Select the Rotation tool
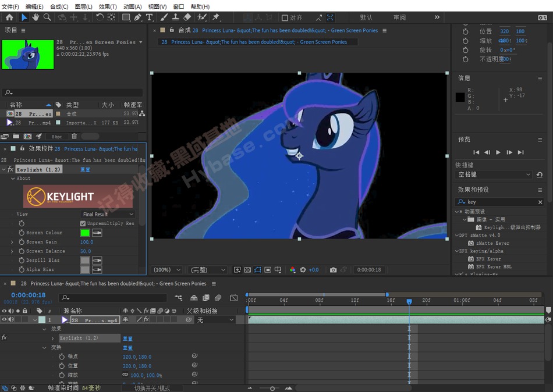Screen dimensions: 553x392 point(100,17)
